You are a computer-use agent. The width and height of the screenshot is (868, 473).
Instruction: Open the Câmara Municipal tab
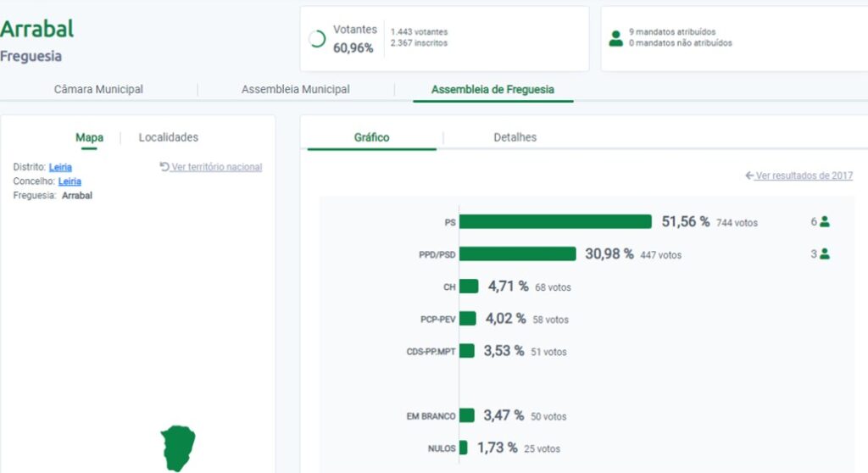pyautogui.click(x=98, y=89)
